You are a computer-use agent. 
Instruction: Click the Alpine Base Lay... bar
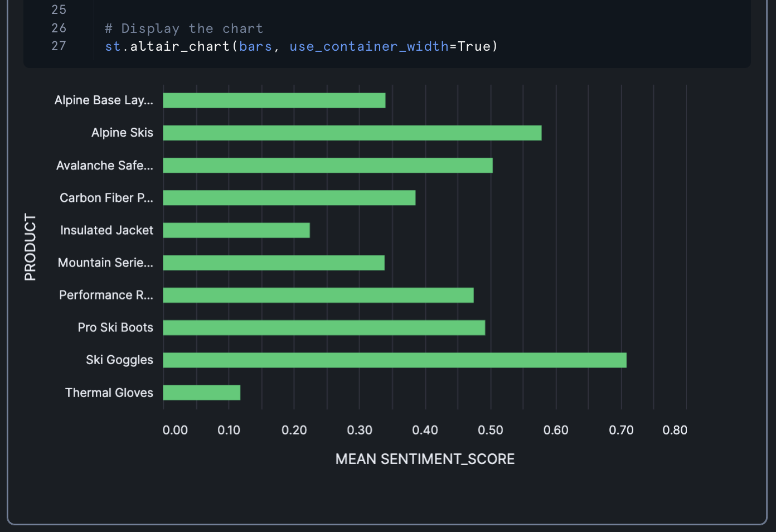click(274, 100)
